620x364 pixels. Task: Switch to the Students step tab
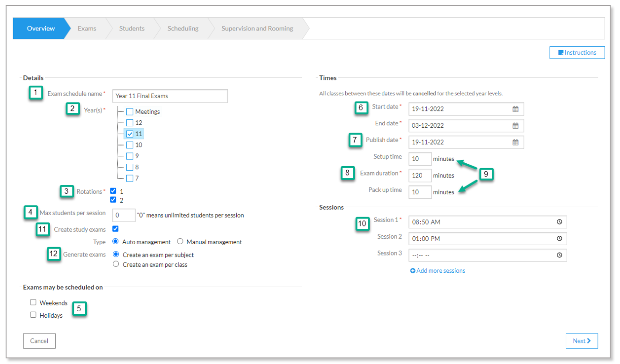(x=132, y=29)
